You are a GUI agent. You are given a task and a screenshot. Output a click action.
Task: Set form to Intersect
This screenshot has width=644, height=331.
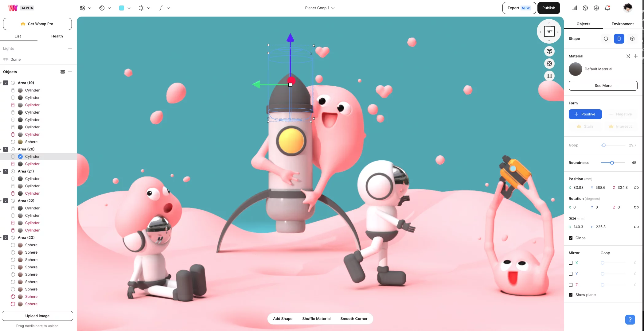click(620, 127)
